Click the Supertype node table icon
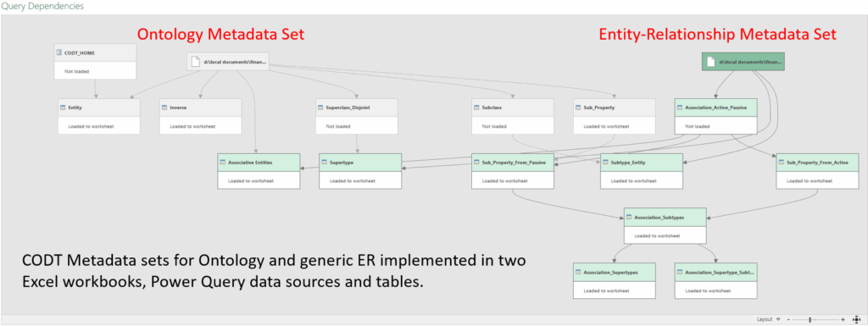 point(325,163)
